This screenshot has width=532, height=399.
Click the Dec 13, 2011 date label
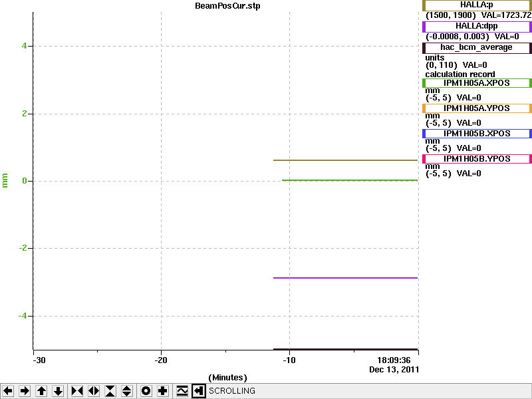(x=394, y=370)
